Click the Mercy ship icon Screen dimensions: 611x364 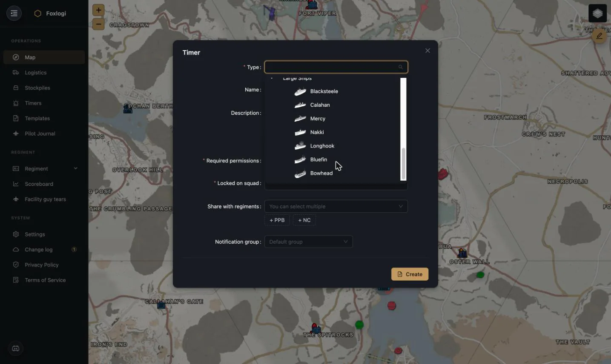tap(300, 119)
